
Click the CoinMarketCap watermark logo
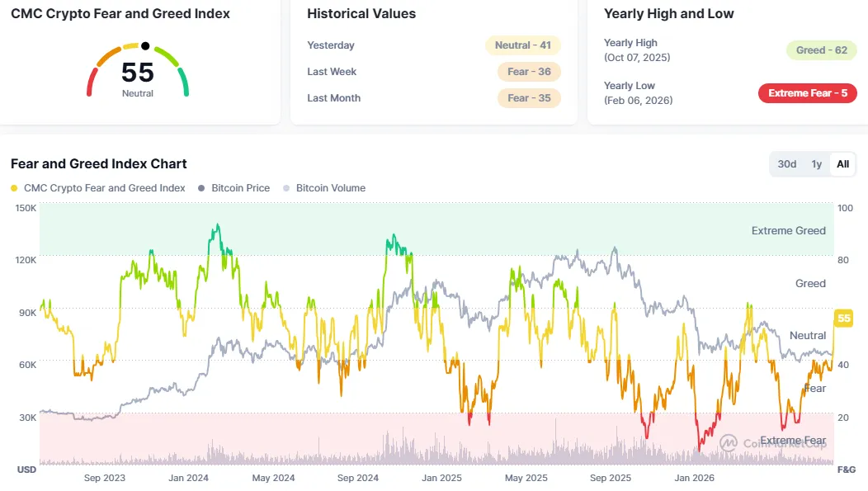click(x=729, y=442)
